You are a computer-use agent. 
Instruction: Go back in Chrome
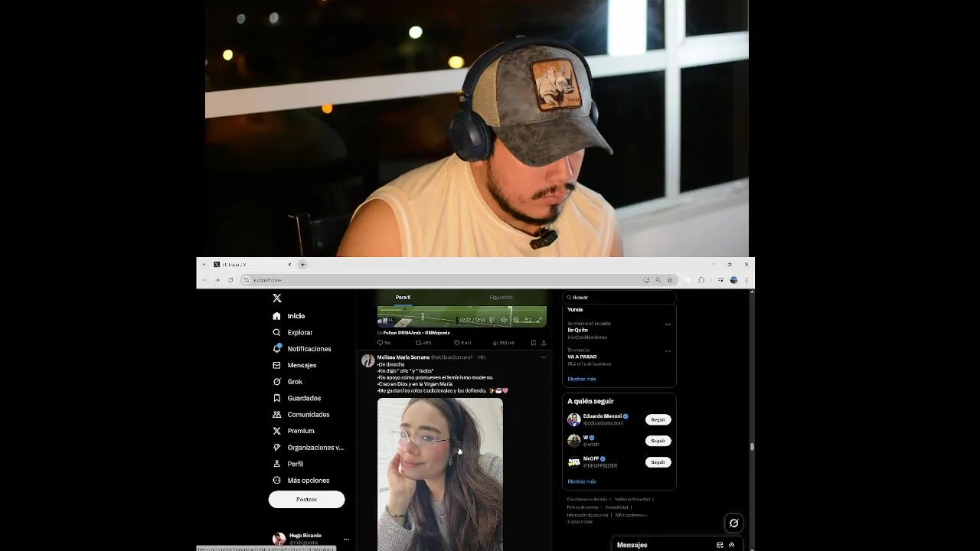pos(204,280)
